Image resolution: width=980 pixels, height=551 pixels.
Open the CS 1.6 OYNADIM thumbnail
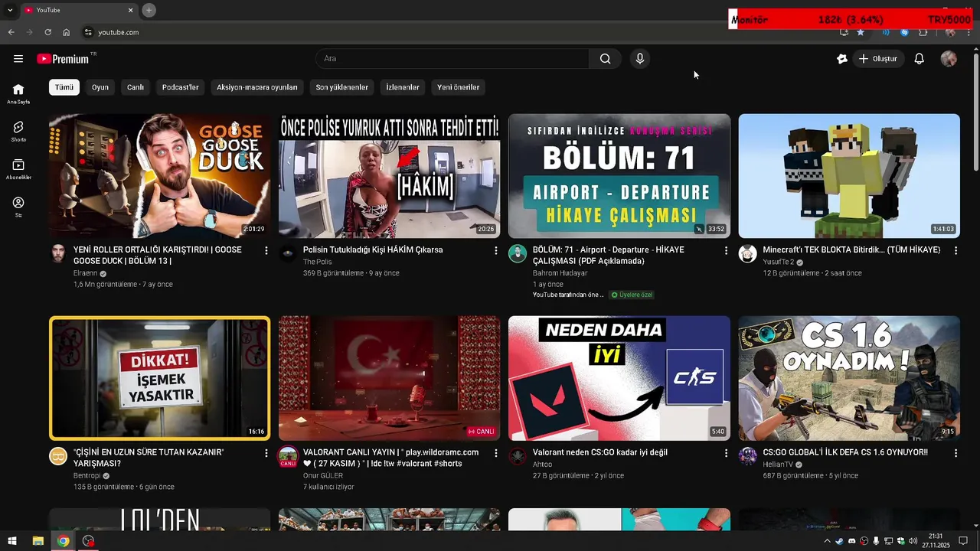[x=849, y=378]
